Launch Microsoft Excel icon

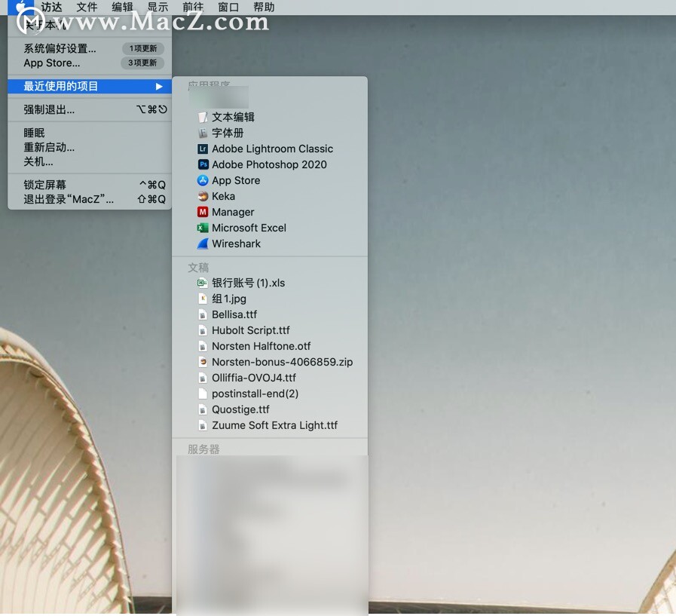(203, 228)
